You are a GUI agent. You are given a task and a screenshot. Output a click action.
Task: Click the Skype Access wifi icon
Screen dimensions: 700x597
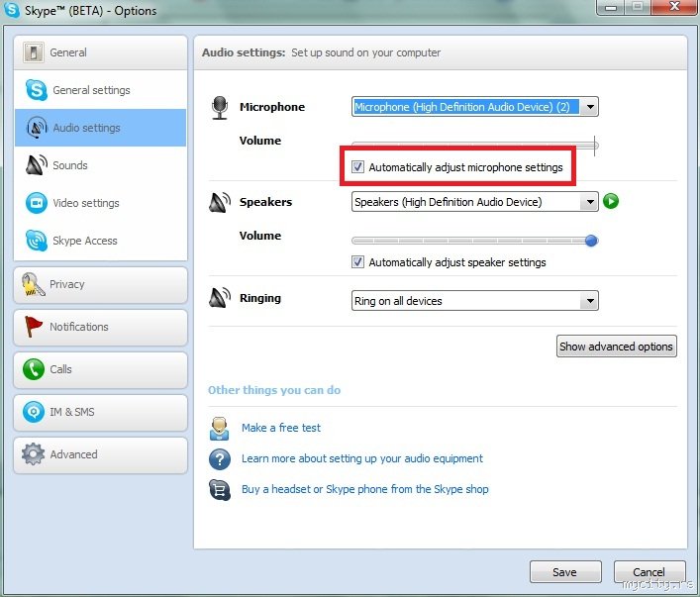point(37,241)
